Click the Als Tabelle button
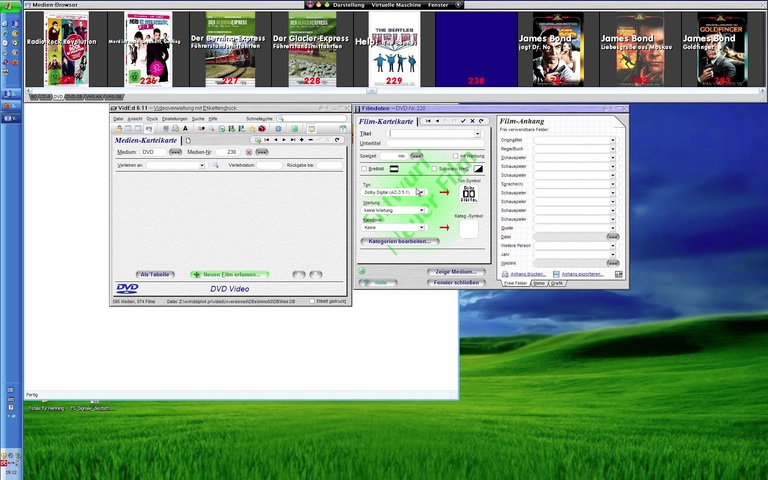 155,275
